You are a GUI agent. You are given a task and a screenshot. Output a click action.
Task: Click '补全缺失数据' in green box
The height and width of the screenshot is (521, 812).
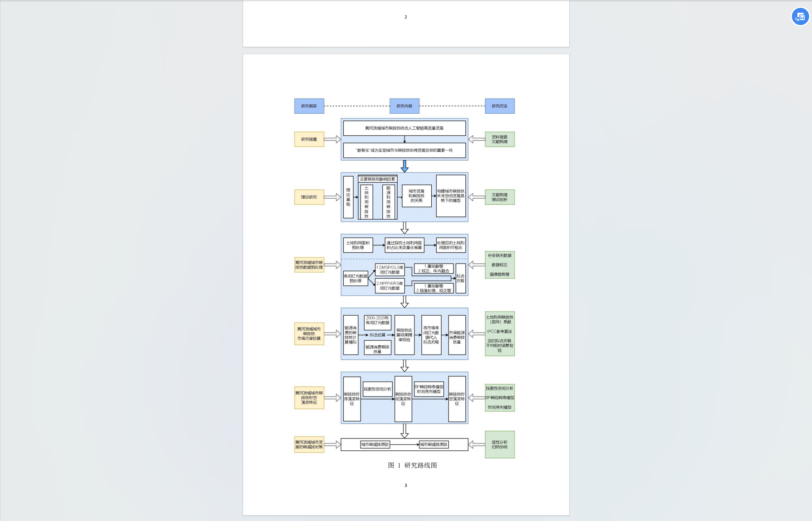pyautogui.click(x=500, y=255)
